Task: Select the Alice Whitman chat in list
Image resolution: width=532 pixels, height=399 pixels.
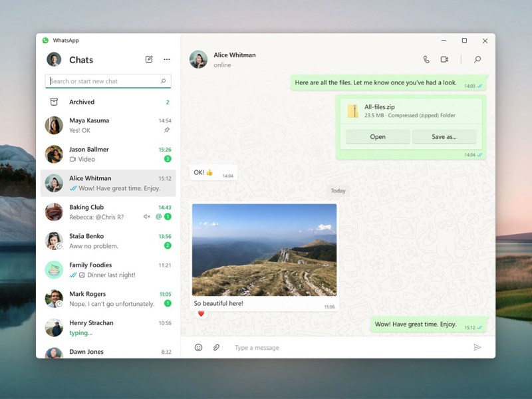Action: click(x=108, y=183)
